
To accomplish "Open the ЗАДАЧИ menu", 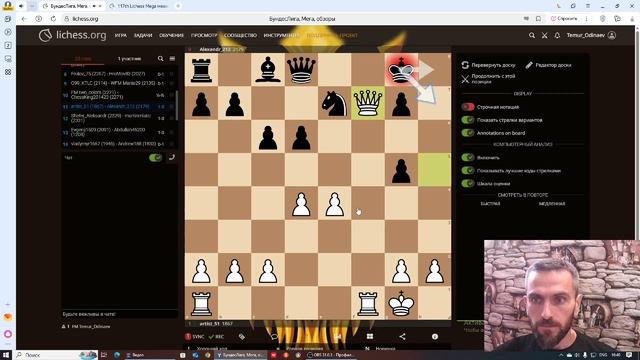I will (x=143, y=36).
